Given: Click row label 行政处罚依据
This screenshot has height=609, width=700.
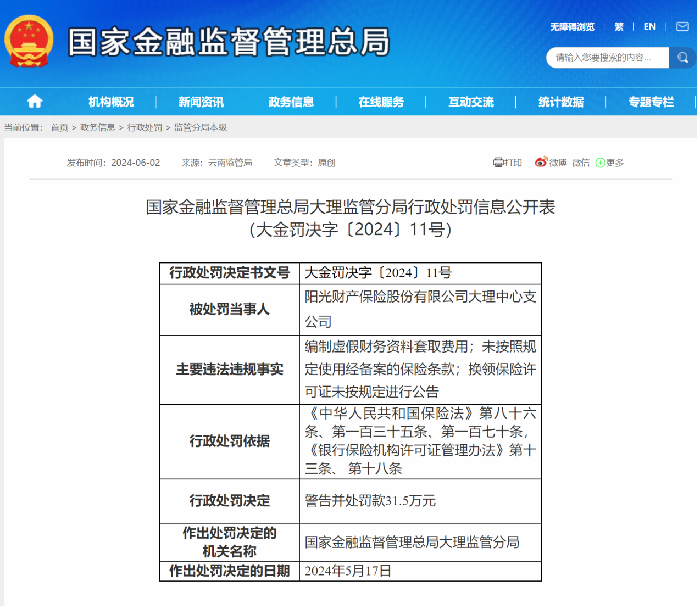Looking at the screenshot, I should point(230,443).
